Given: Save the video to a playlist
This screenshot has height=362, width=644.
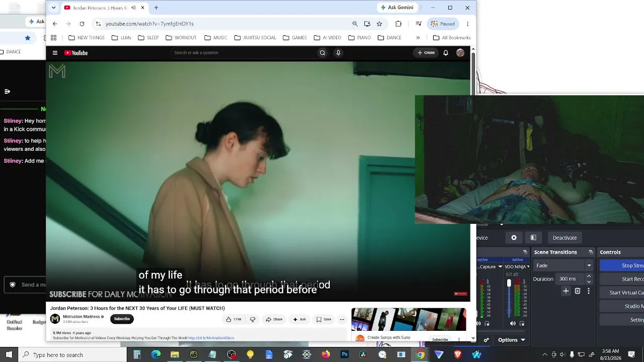Looking at the screenshot, I should pos(324,319).
